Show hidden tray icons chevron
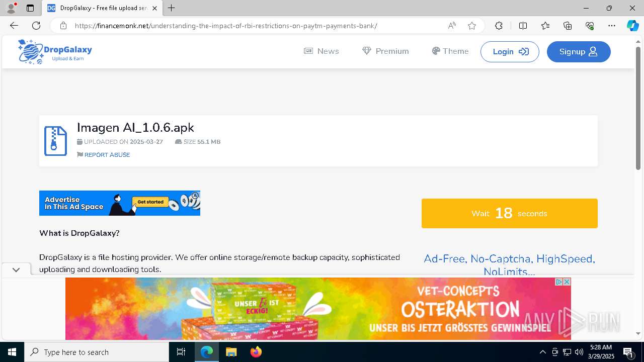Viewport: 644px width, 362px height. click(542, 352)
